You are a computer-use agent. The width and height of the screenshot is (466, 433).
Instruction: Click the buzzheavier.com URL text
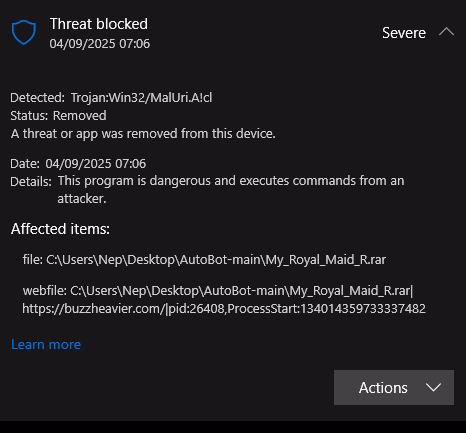tap(93, 309)
